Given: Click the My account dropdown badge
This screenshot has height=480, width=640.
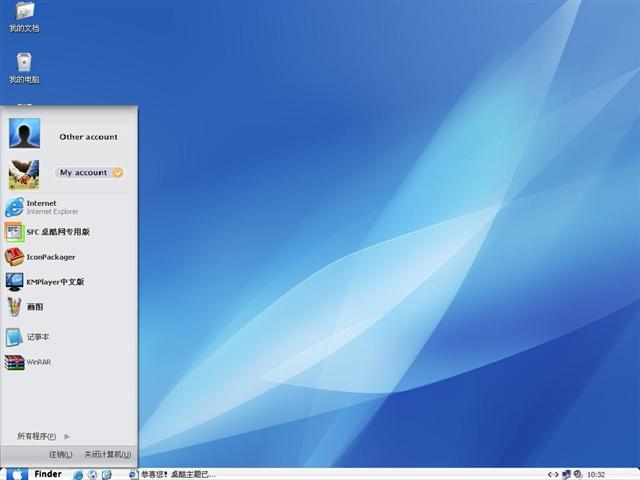Looking at the screenshot, I should [x=118, y=173].
